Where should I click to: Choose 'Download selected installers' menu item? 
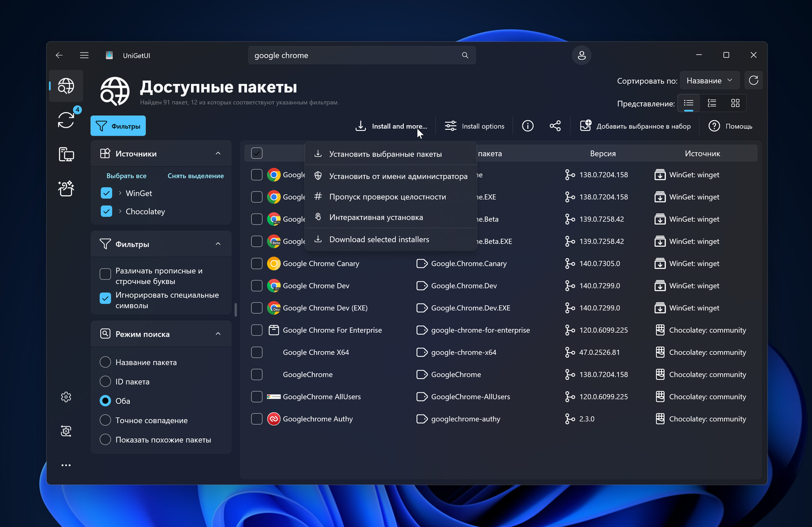tap(391, 239)
